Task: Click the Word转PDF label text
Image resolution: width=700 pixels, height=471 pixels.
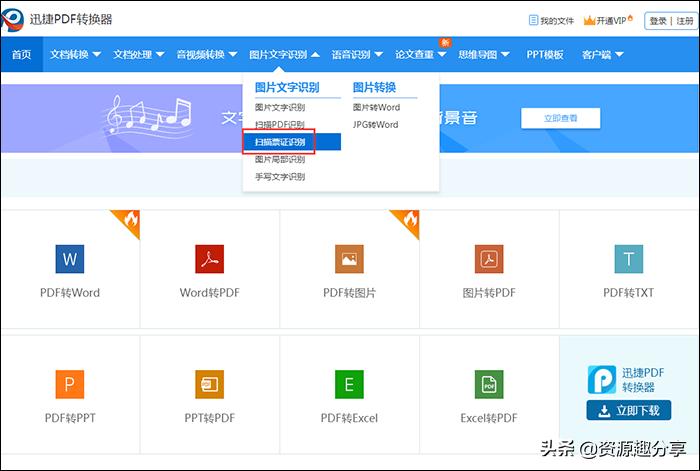Action: pyautogui.click(x=209, y=293)
